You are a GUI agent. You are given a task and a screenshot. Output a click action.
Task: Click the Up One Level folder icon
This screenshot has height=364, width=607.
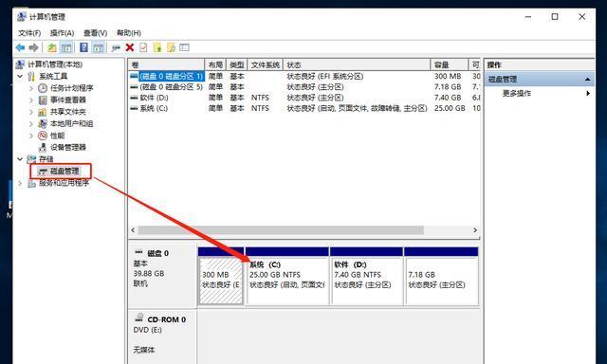[52, 47]
